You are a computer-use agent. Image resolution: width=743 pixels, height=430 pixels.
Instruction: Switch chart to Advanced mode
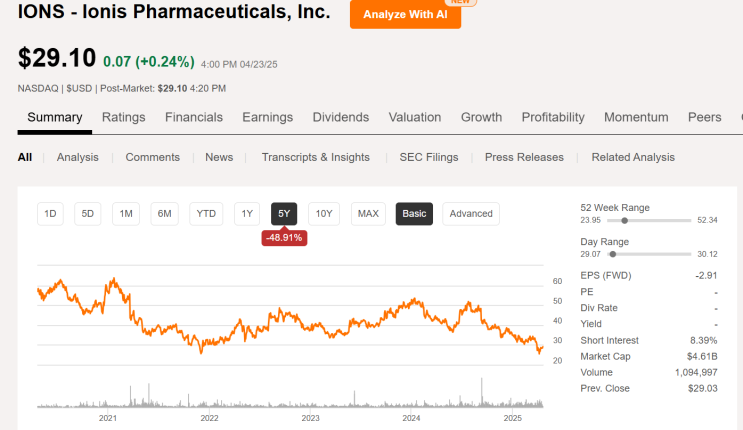[471, 213]
